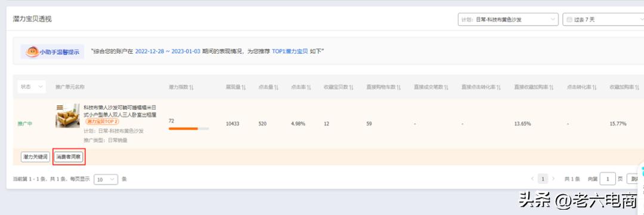Viewport: 644px width, 215px height.
Task: Click the 59 直接购物车数 value
Action: click(x=369, y=124)
